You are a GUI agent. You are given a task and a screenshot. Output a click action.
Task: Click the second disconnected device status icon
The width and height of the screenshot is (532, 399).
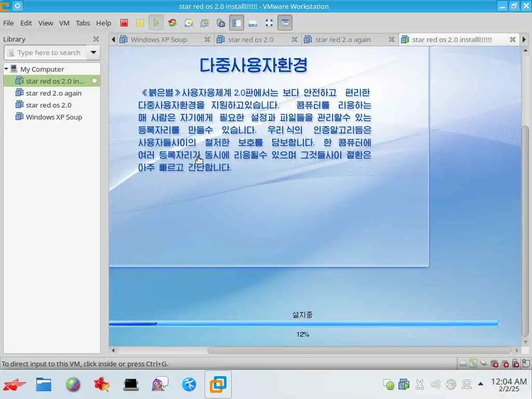pos(505,364)
